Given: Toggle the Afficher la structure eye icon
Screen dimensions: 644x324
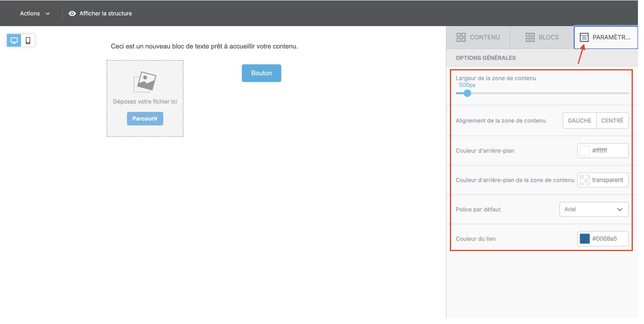Looking at the screenshot, I should coord(72,14).
